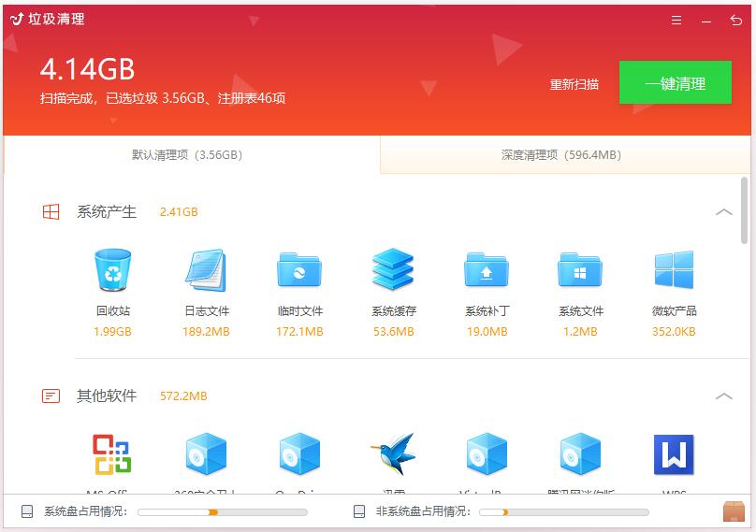Open the package box icon in bottom corner

click(734, 511)
